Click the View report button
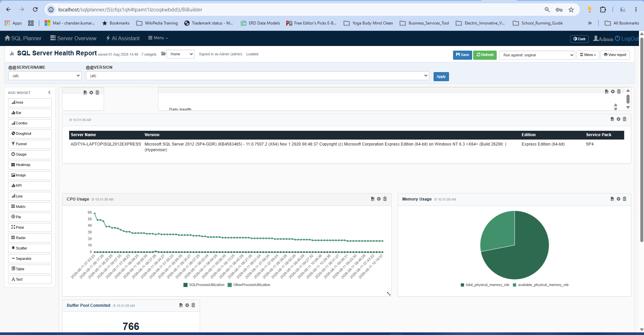This screenshot has width=644, height=335. pyautogui.click(x=615, y=55)
